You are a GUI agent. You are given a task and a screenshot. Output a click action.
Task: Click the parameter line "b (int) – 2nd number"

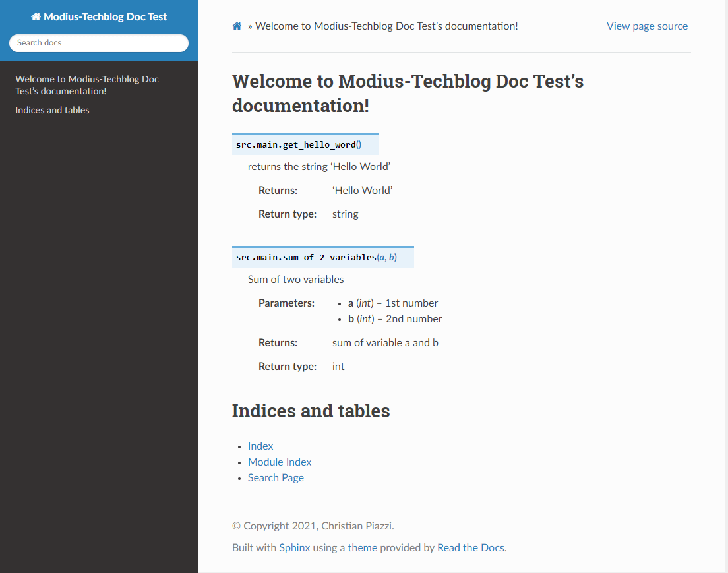395,318
